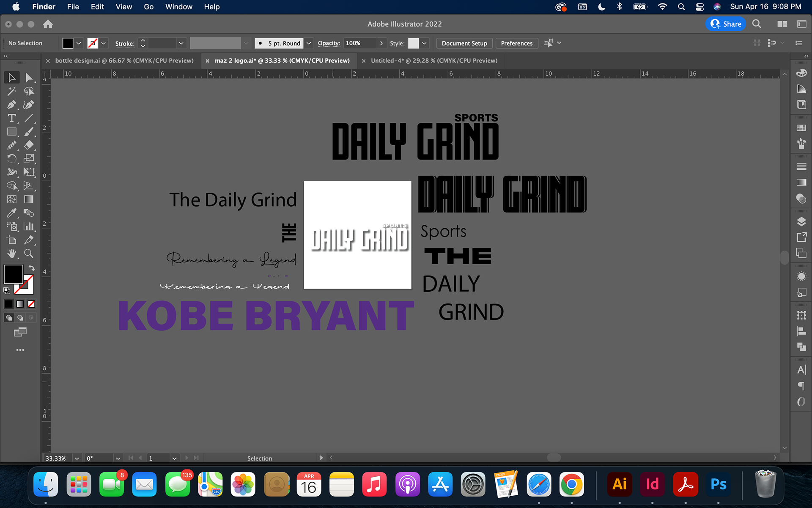Open the artboard number dropdown
This screenshot has height=508, width=812.
(x=174, y=458)
